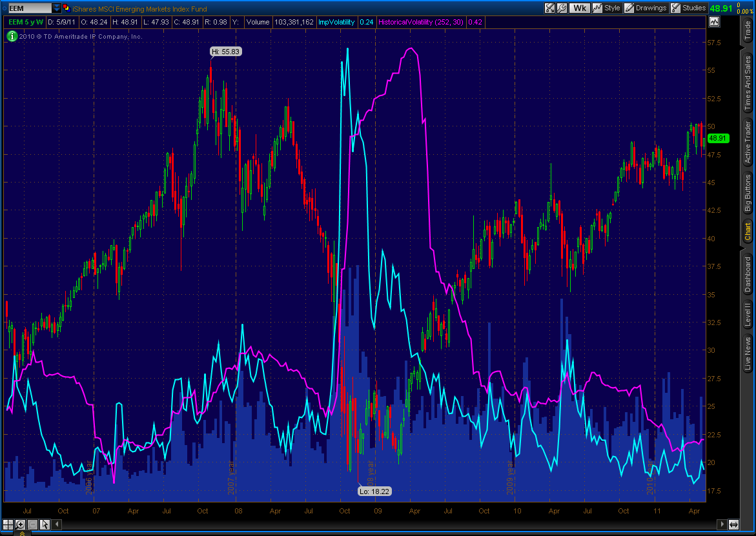
Task: Click the 0.24 implied volatility value
Action: [367, 22]
